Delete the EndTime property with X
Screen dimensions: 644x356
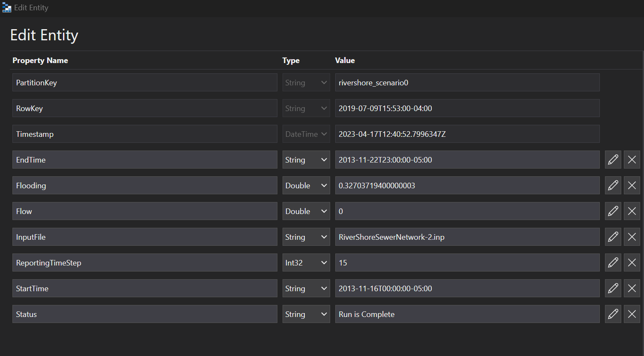click(x=632, y=160)
